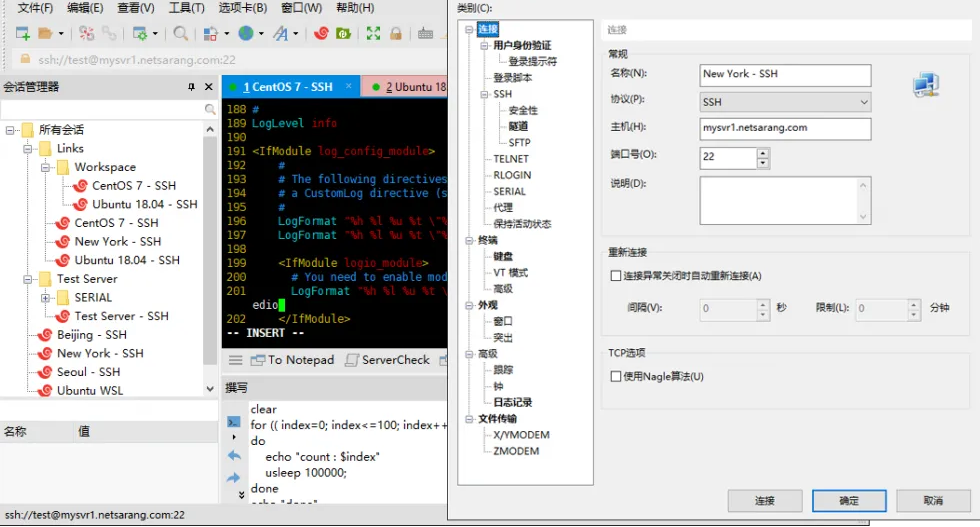Click the double chevron in compose pane

[x=242, y=495]
